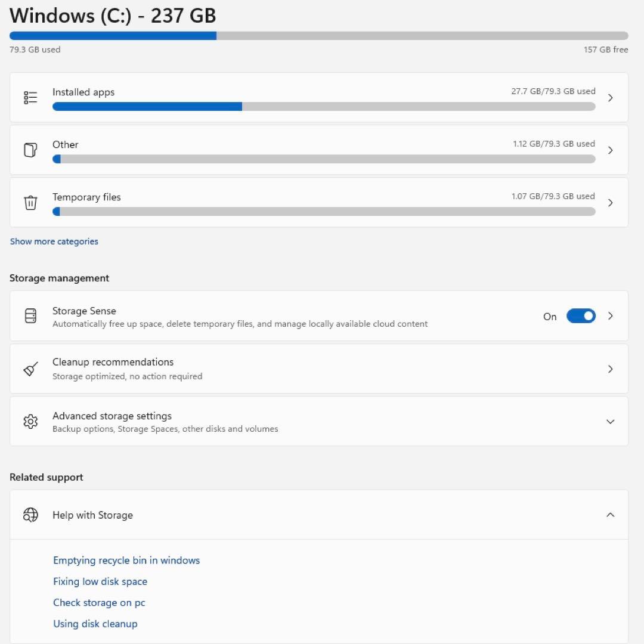Collapse the Help with Storage section

pyautogui.click(x=610, y=515)
